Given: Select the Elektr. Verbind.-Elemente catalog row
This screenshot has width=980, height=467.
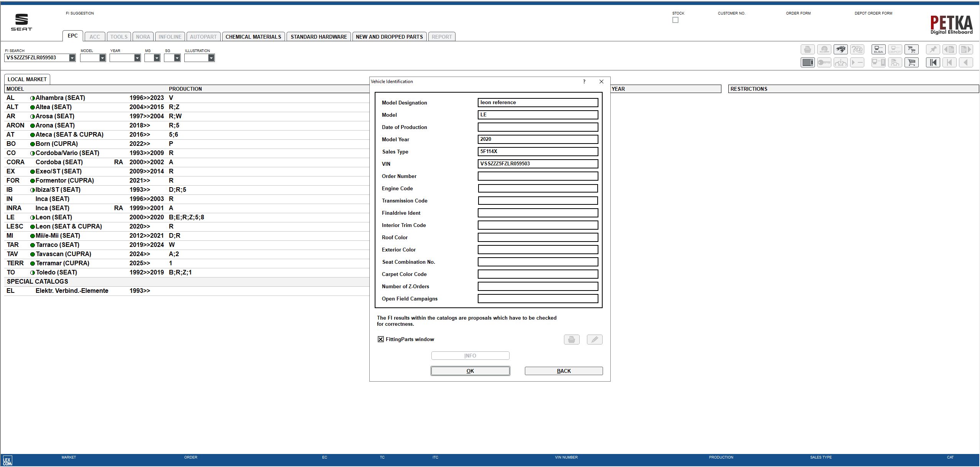Looking at the screenshot, I should pos(187,291).
